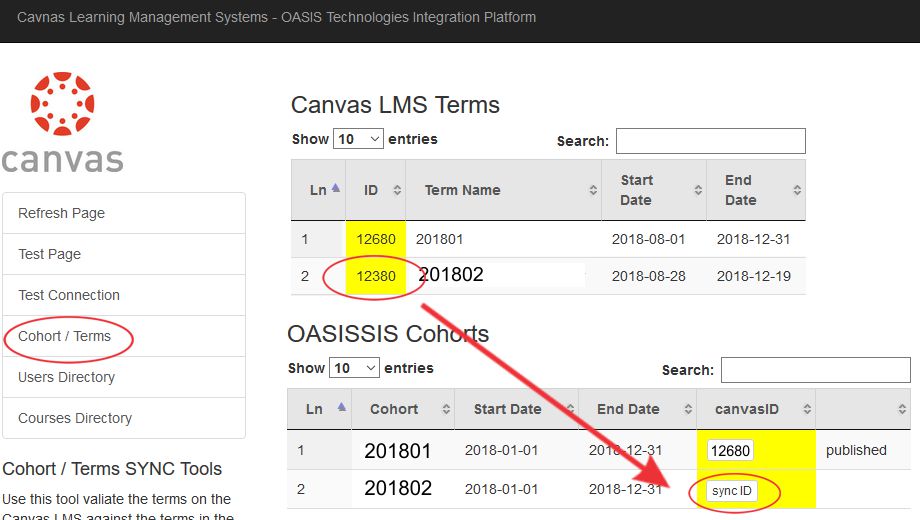Open Test Page menu item
Viewport: 920px width, 520px height.
pos(124,254)
